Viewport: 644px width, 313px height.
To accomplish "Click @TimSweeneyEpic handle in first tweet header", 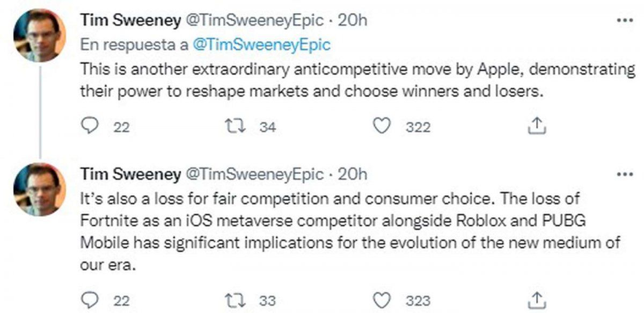I will (254, 20).
